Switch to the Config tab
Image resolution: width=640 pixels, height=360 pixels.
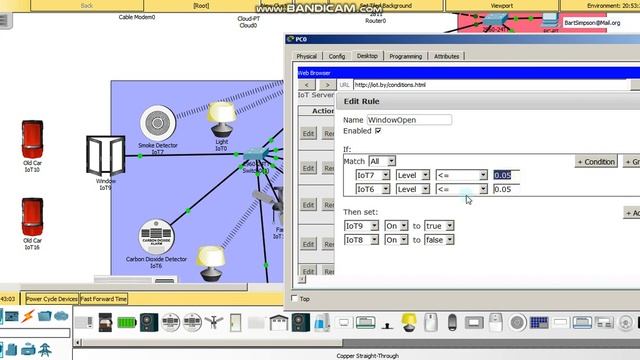click(x=337, y=56)
